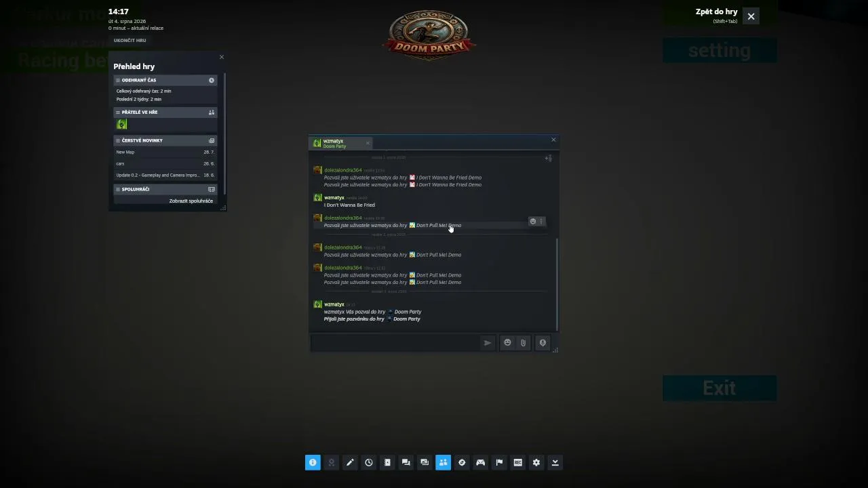Open the controller settings gamepad icon
This screenshot has height=488, width=868.
pos(480,462)
